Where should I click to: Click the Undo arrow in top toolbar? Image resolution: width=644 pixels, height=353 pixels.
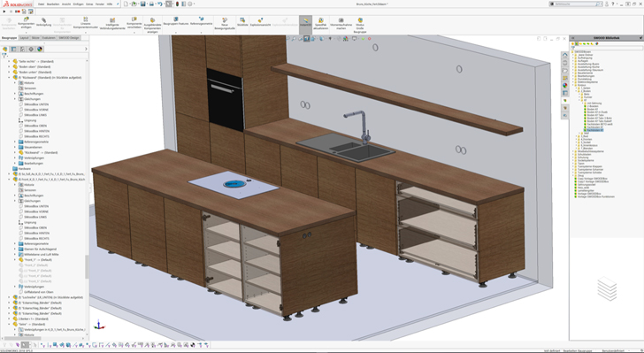(160, 4)
